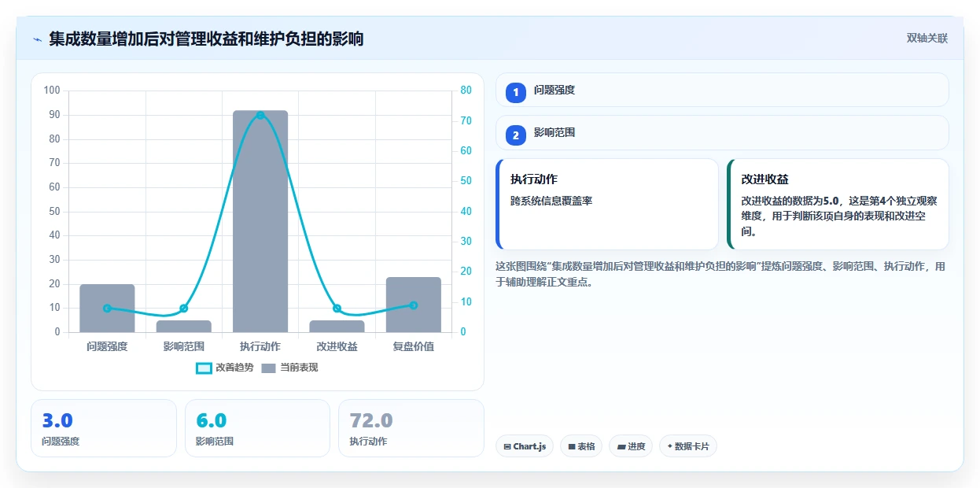This screenshot has width=980, height=488.
Task: Click the line point above 影响范围
Action: pos(183,309)
